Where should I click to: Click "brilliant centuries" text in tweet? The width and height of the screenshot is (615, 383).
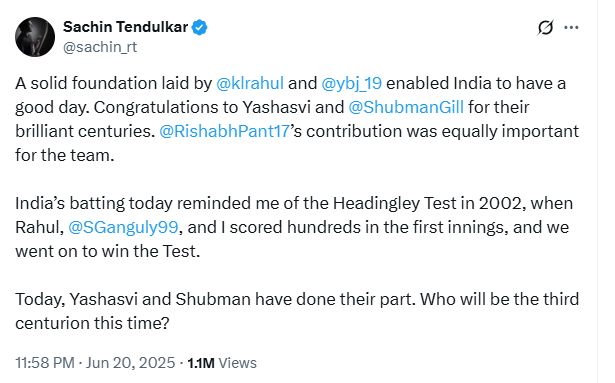[85, 131]
